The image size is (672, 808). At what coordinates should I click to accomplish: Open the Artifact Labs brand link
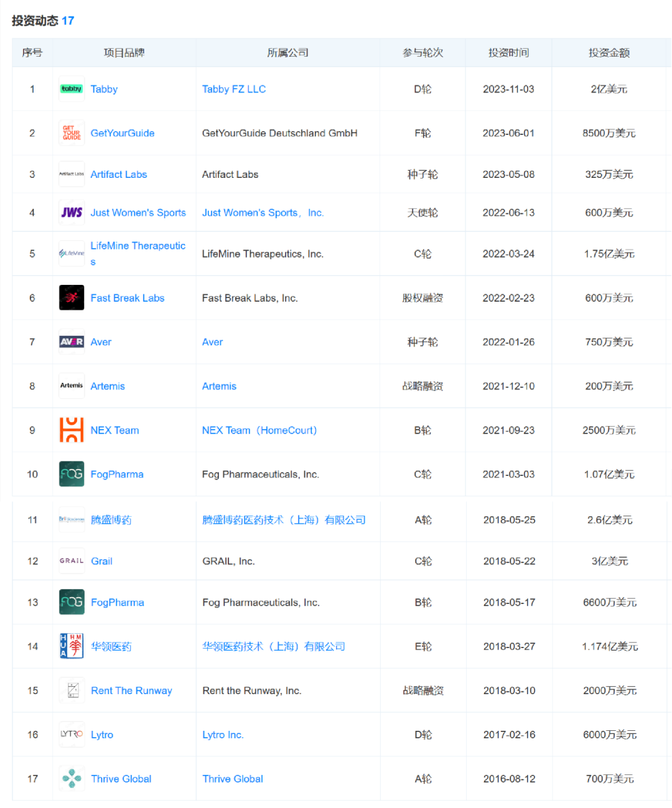[119, 175]
